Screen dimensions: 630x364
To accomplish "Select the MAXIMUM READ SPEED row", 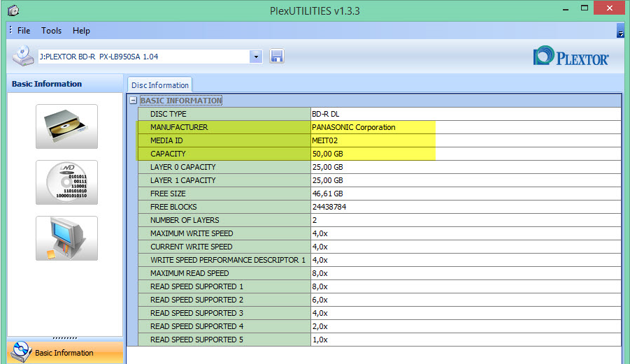I will point(380,273).
